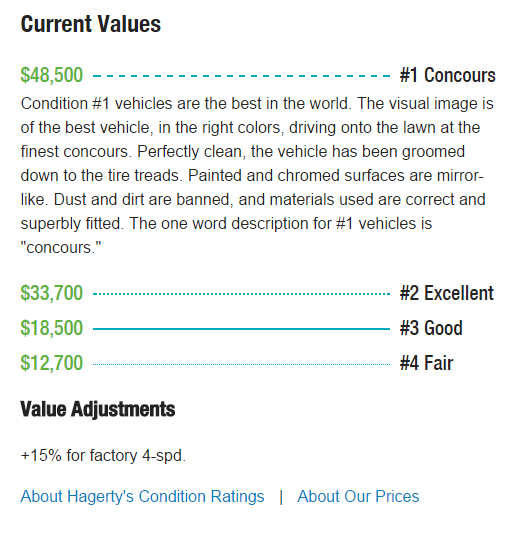519x541 pixels.
Task: Click the solid line beside #3 Good
Action: (x=242, y=329)
